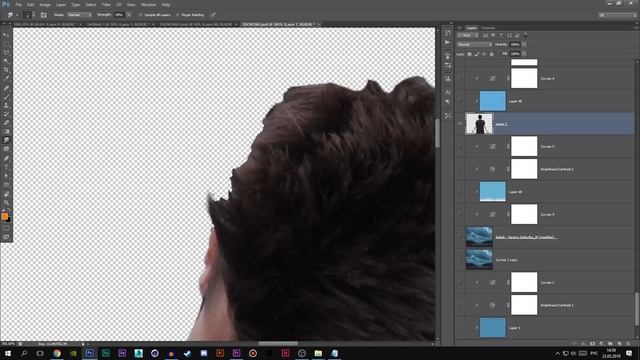Toggle visibility of Curves 4 layer
The width and height of the screenshot is (640, 360).
click(460, 78)
